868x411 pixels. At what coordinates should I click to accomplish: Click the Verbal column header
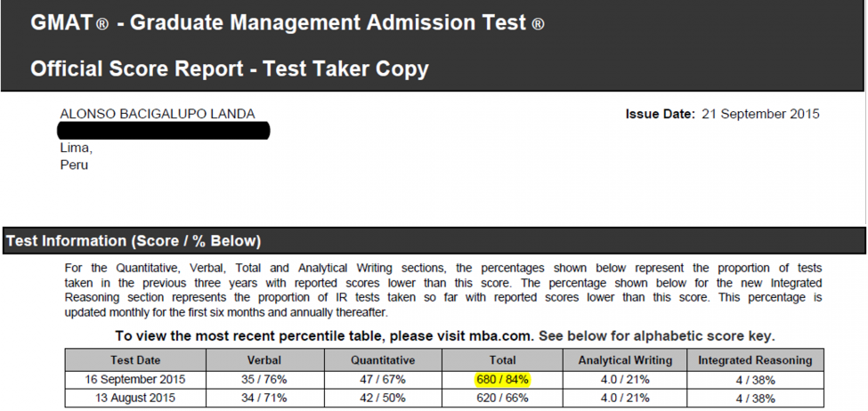click(264, 360)
